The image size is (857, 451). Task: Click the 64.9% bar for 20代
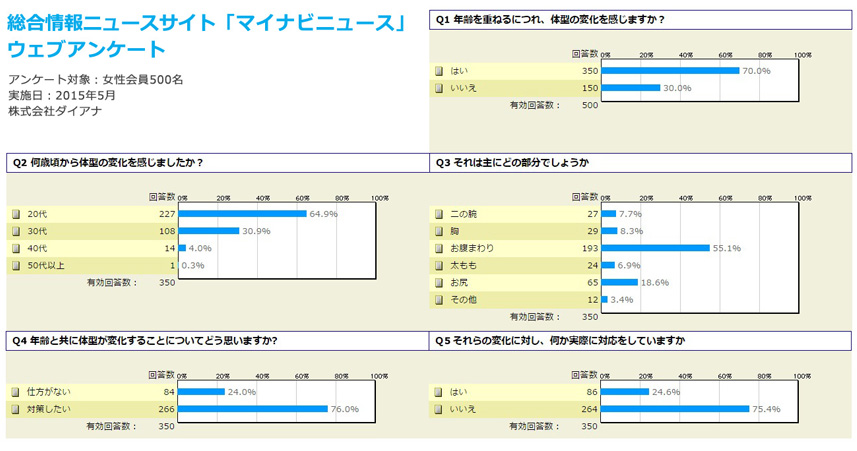[x=243, y=214]
